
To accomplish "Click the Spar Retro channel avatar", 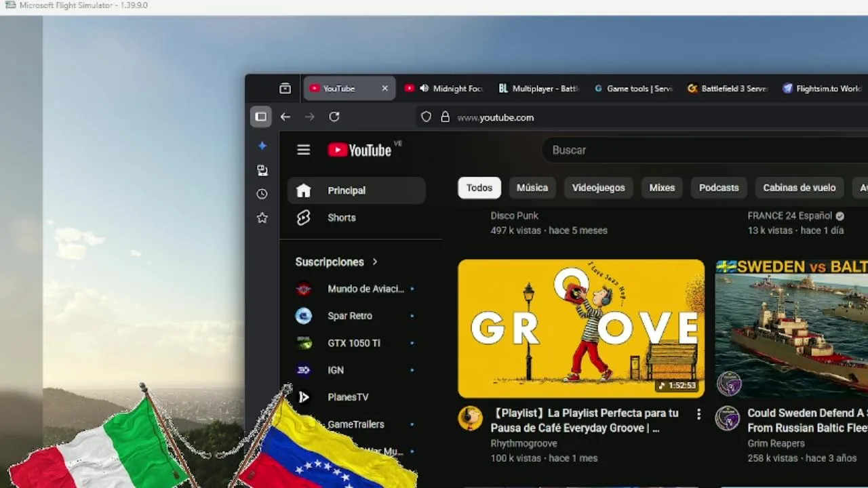I will click(x=304, y=316).
